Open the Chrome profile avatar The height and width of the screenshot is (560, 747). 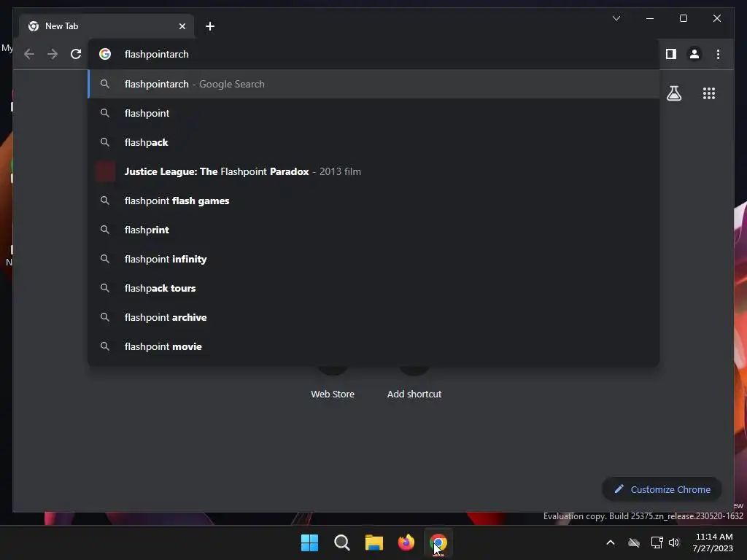pyautogui.click(x=694, y=54)
